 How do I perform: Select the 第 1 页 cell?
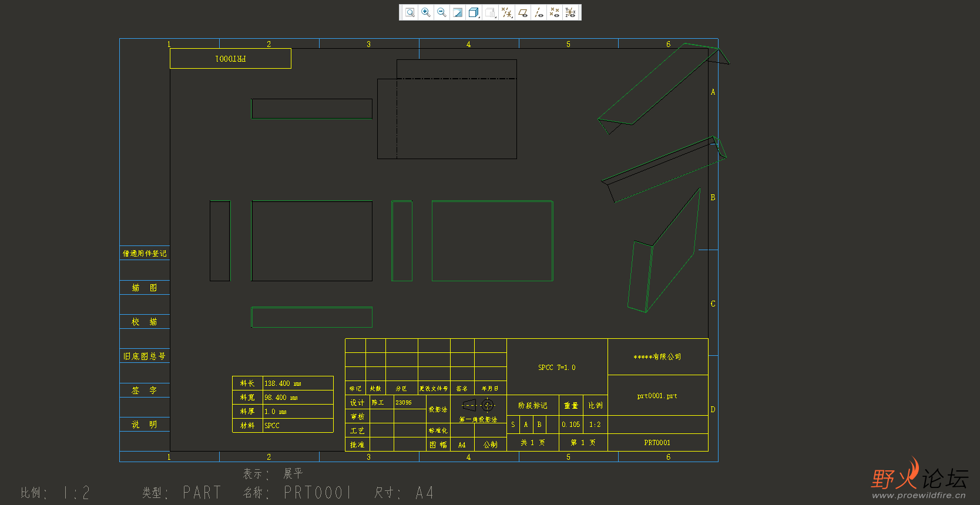(x=583, y=443)
